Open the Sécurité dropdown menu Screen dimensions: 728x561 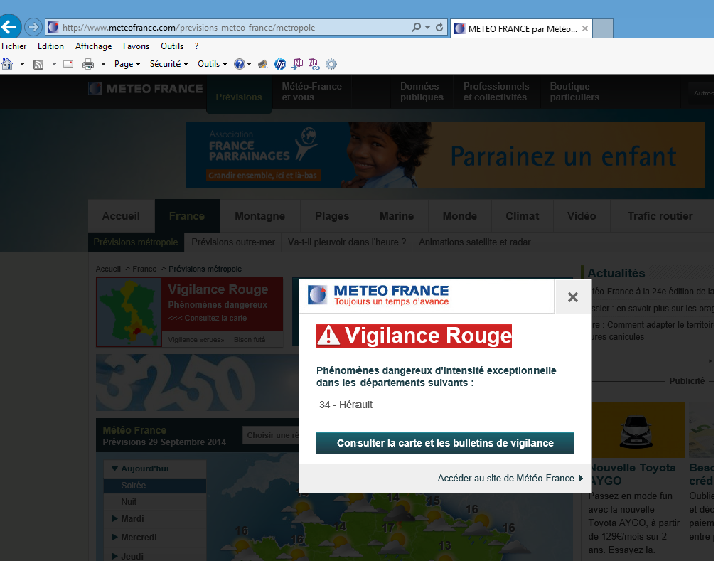tap(168, 64)
